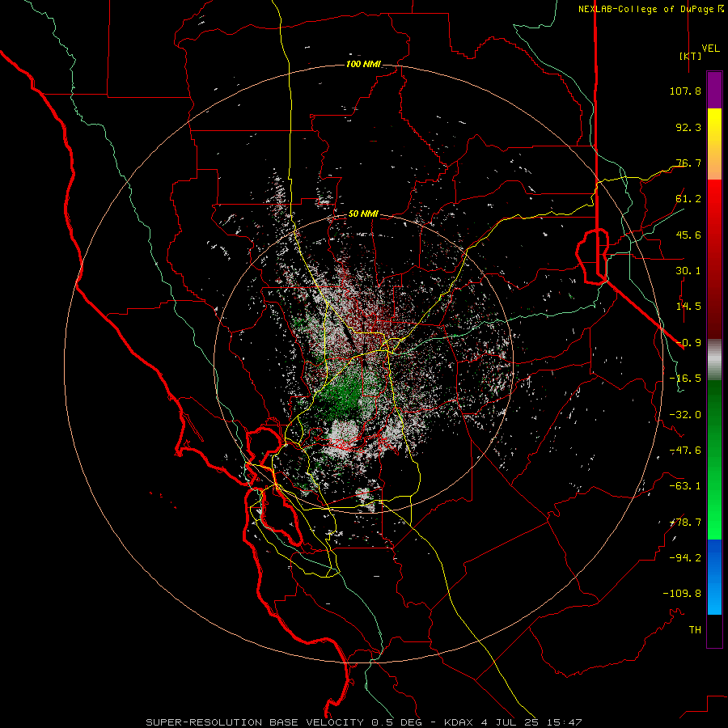Select the -47.6 velocity scale value
728x728 pixels.
[685, 451]
